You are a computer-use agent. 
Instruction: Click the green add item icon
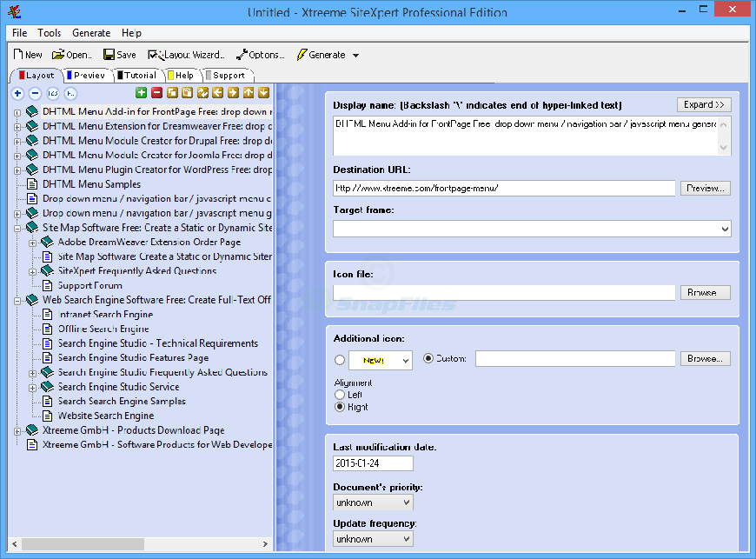tap(142, 93)
